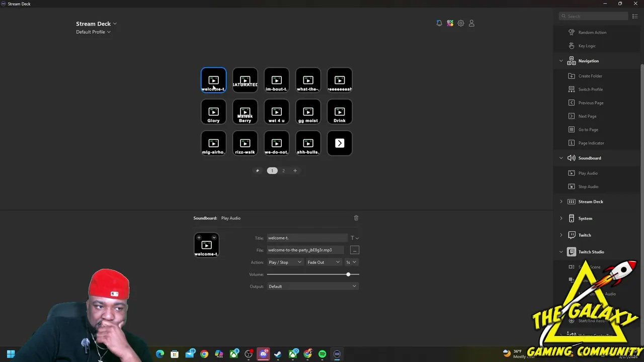Open the Windows Start menu

(11, 354)
